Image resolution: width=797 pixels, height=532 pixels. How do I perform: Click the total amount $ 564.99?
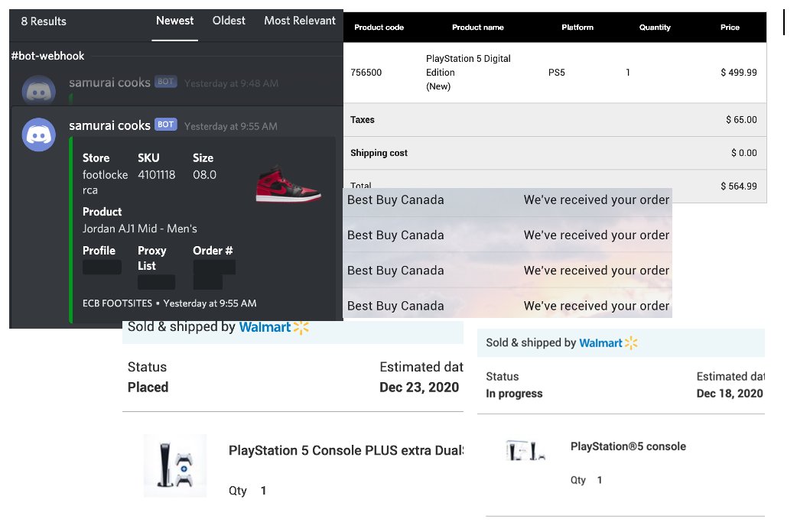(739, 186)
